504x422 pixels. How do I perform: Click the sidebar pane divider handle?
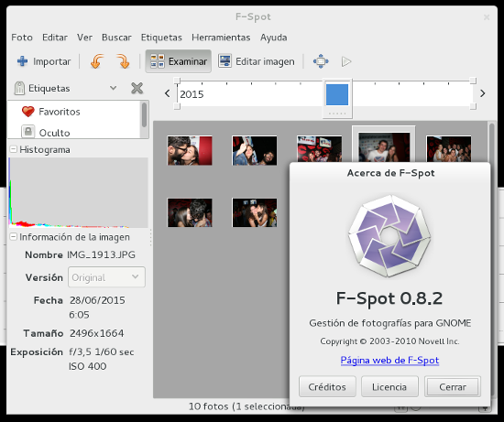[x=151, y=238]
